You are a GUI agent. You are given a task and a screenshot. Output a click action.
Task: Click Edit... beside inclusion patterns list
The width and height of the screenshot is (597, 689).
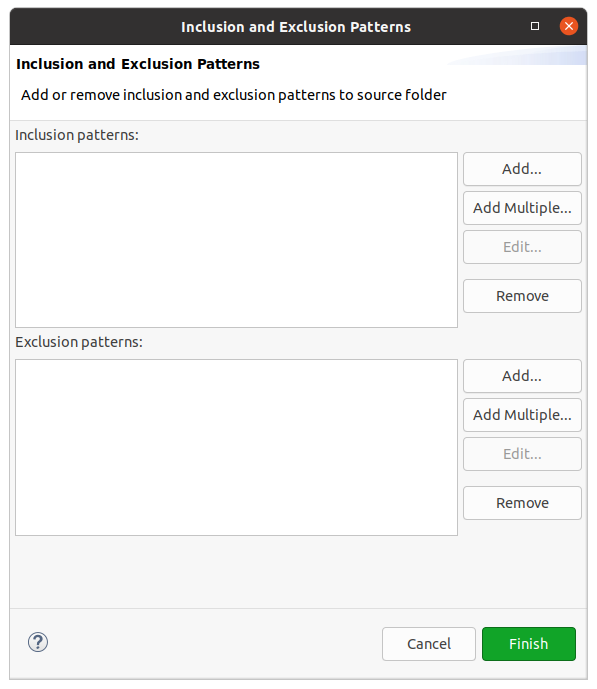pos(522,247)
